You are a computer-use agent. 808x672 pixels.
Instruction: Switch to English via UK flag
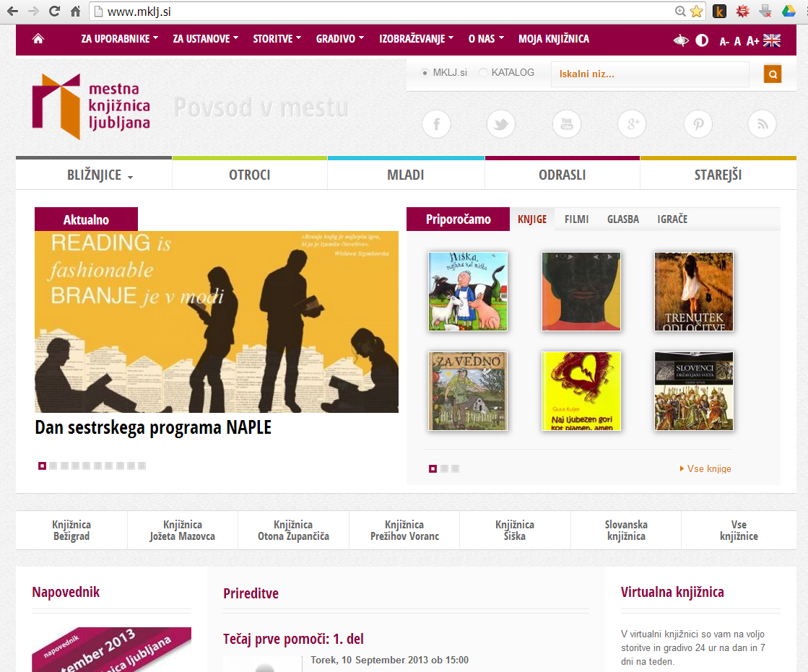pyautogui.click(x=771, y=40)
